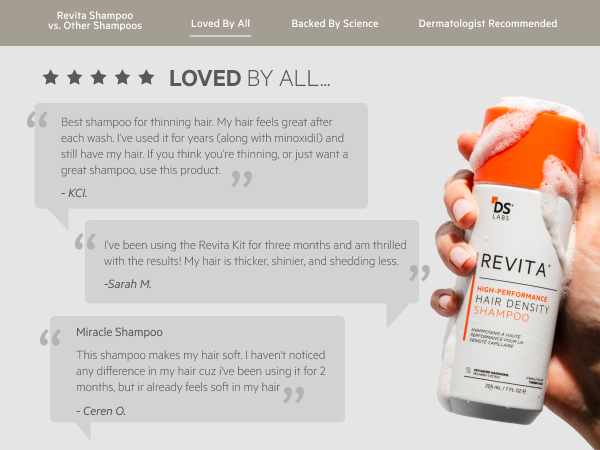Click the first rating star
This screenshot has width=600, height=450.
coord(51,77)
